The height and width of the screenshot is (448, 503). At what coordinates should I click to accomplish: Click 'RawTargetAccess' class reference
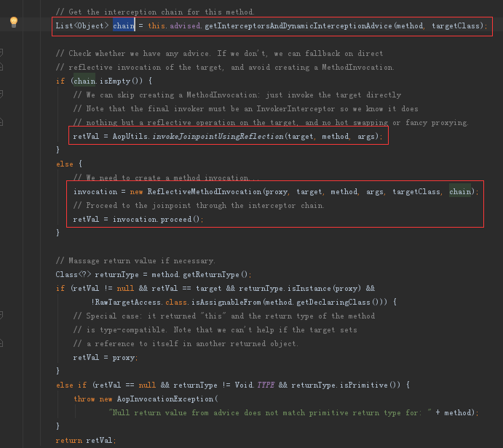[x=128, y=303]
